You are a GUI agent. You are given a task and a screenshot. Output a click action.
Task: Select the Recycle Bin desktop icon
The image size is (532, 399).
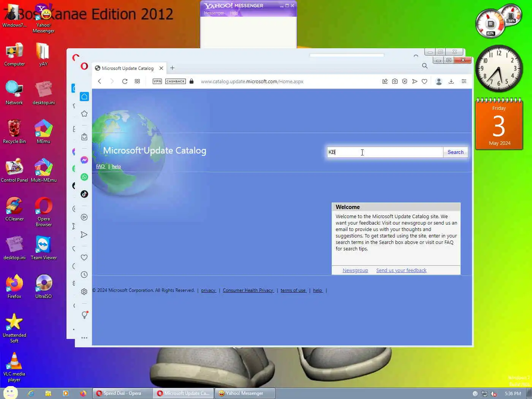click(14, 132)
